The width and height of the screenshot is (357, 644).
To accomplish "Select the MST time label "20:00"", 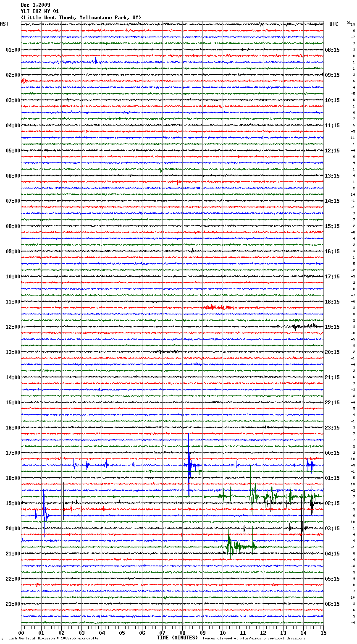I will coord(13,529).
